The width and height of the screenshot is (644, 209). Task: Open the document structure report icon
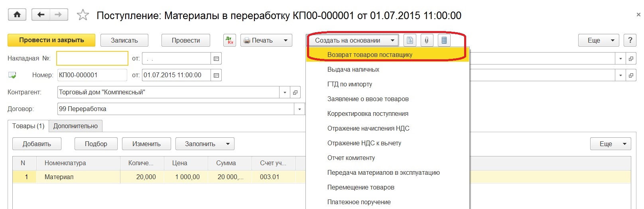pos(444,40)
